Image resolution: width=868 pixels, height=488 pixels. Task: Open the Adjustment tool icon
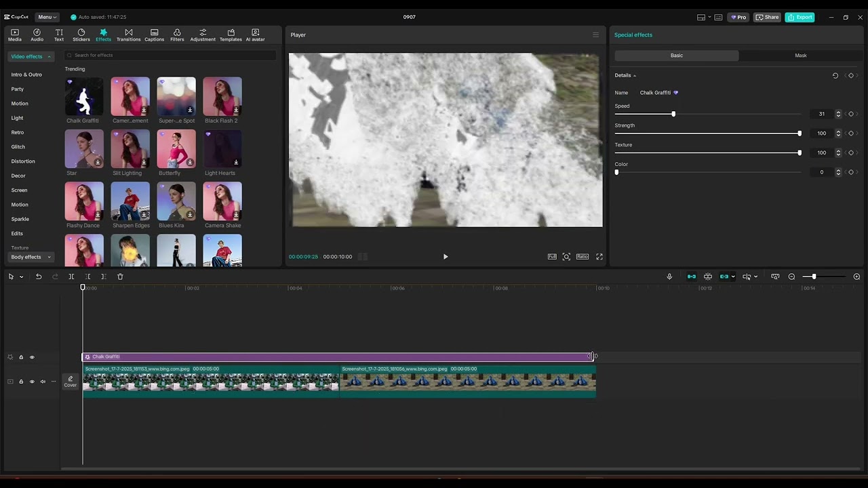[203, 35]
